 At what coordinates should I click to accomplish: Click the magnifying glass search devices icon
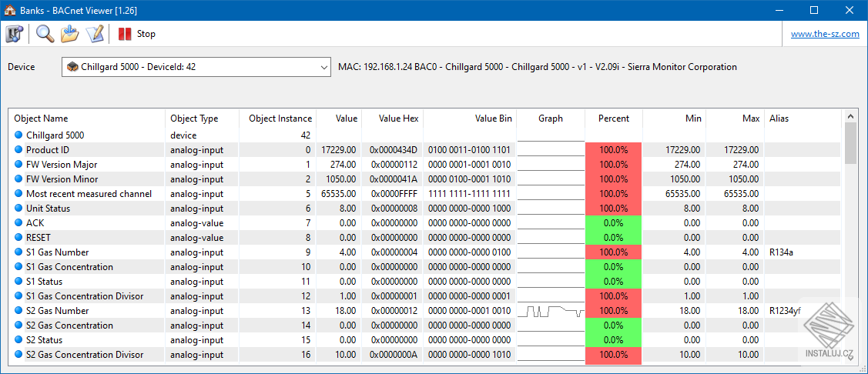click(45, 34)
